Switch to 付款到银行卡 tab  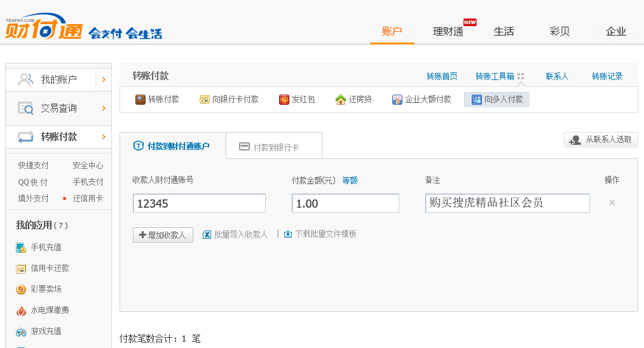click(x=274, y=147)
